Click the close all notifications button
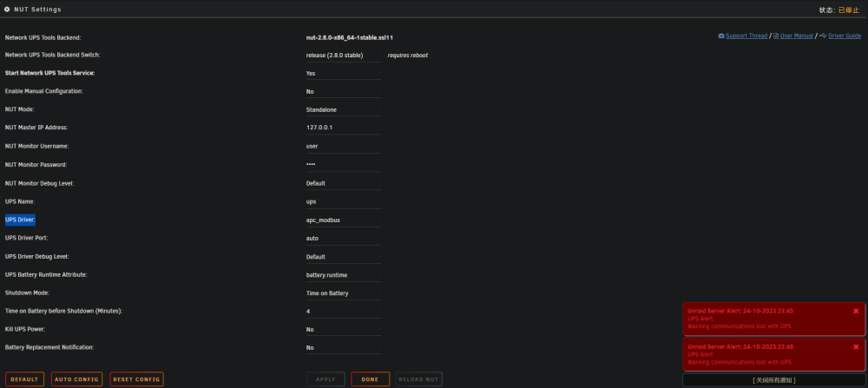868x388 pixels. 774,380
